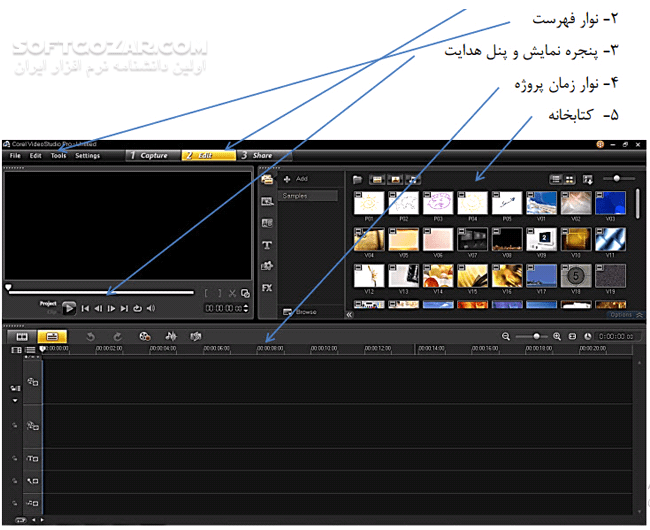Screen dimensions: 650x530
Task: Open the Media library category
Action: [267, 179]
